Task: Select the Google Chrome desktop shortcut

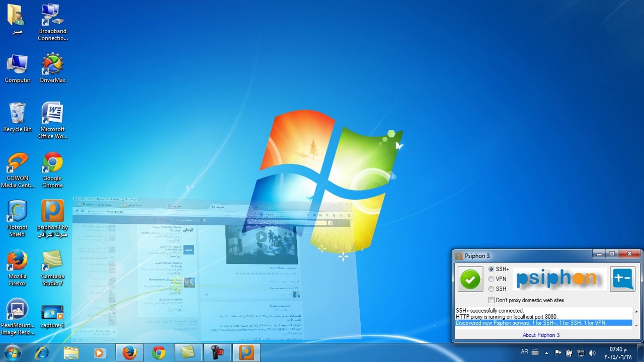Action: coord(52,170)
